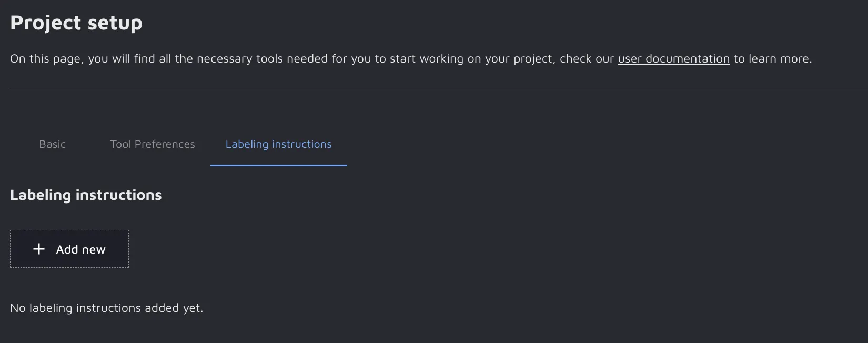Click the "No labeling instructions added yet" message

click(106, 308)
